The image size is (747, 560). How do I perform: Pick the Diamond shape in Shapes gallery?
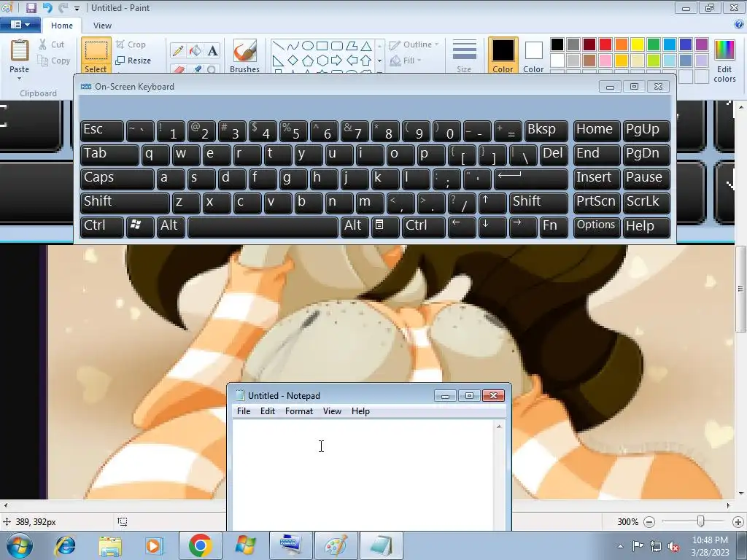[293, 61]
